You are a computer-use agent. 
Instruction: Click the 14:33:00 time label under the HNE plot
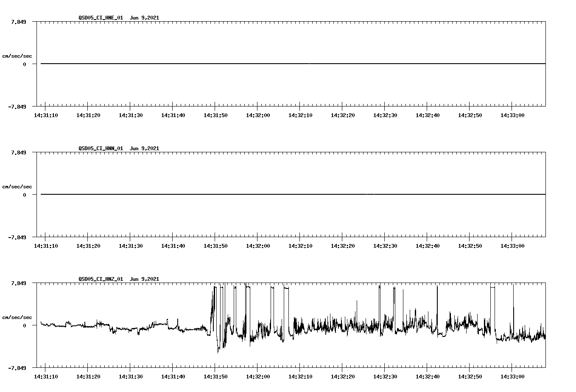point(512,115)
